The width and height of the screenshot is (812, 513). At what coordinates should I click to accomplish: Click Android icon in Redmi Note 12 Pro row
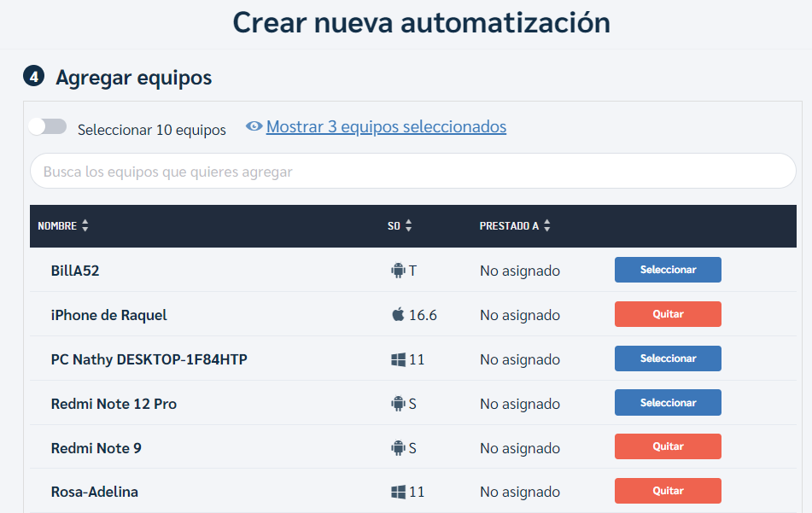pyautogui.click(x=398, y=403)
